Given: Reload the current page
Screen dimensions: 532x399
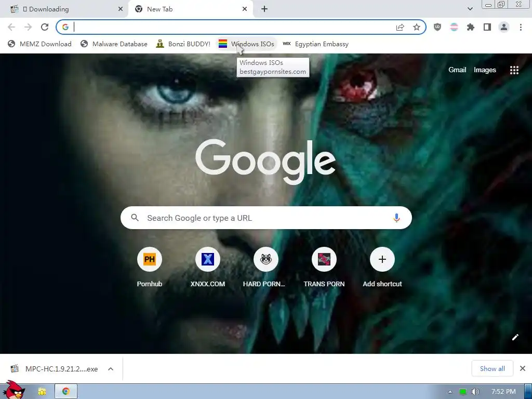Looking at the screenshot, I should coord(45,27).
